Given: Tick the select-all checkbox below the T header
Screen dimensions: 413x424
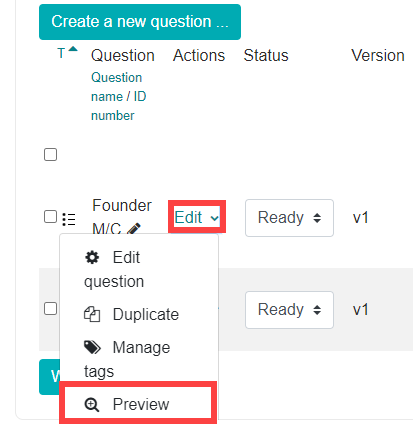Looking at the screenshot, I should tap(50, 155).
